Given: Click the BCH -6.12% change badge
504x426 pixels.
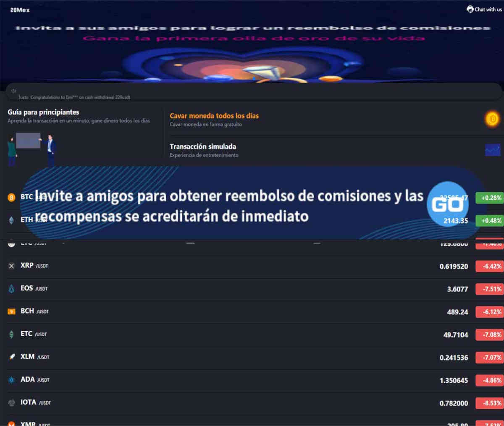Looking at the screenshot, I should (490, 312).
